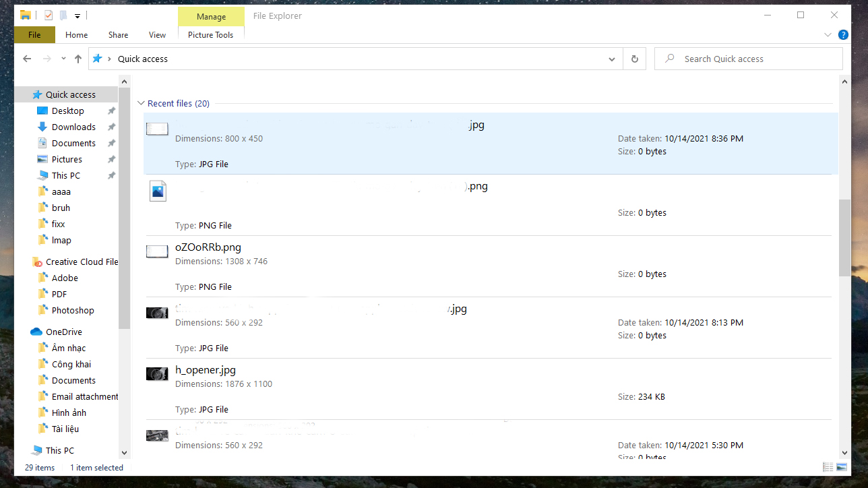Open the Picture Tools tab
The image size is (868, 488).
(x=211, y=35)
